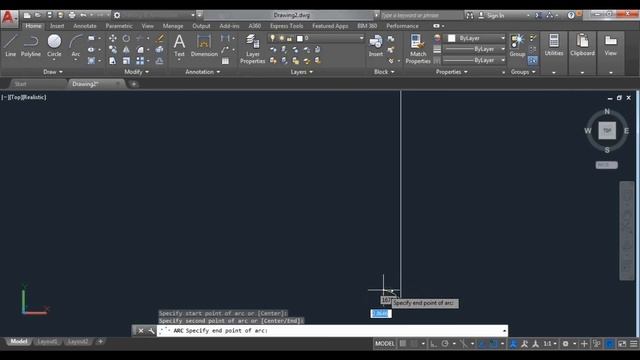Toggle polar tracking in status bar
Screen dimensions: 640x360
pos(445,344)
